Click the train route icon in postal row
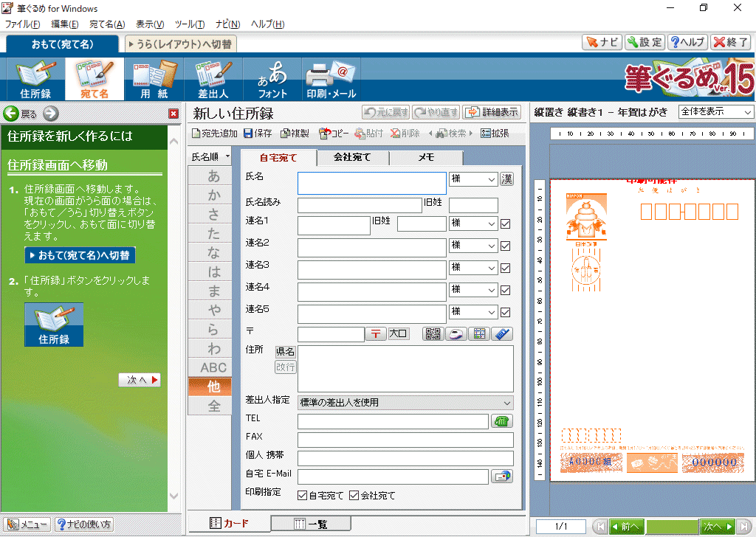 pos(456,333)
